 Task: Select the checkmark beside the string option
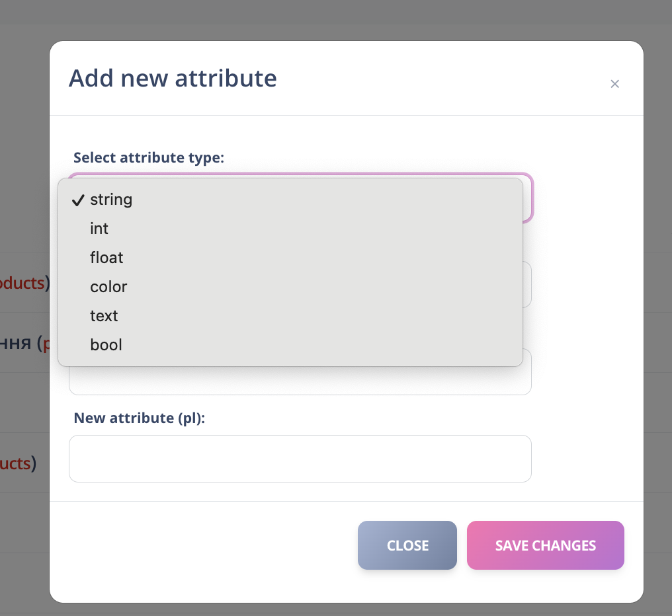coord(78,200)
